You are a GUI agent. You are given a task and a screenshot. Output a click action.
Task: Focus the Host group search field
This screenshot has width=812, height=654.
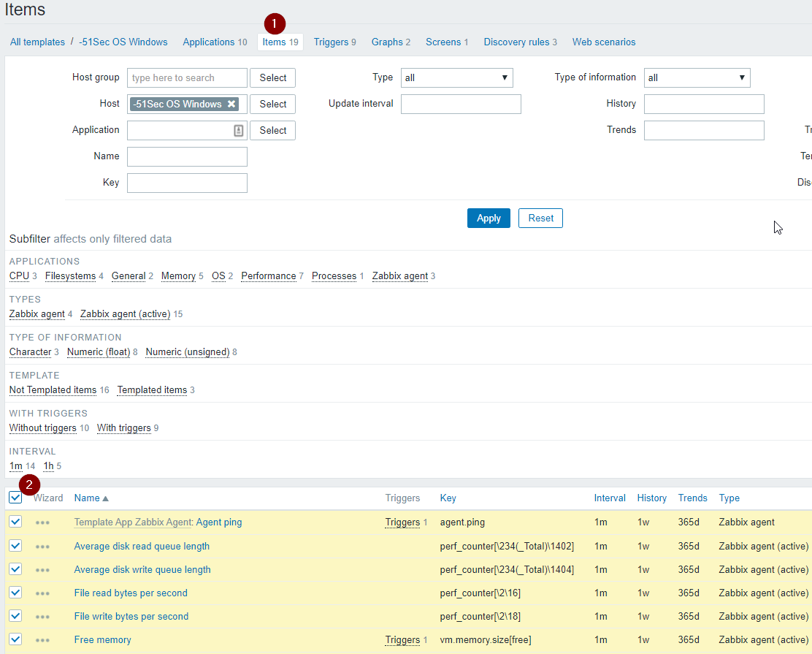[187, 77]
